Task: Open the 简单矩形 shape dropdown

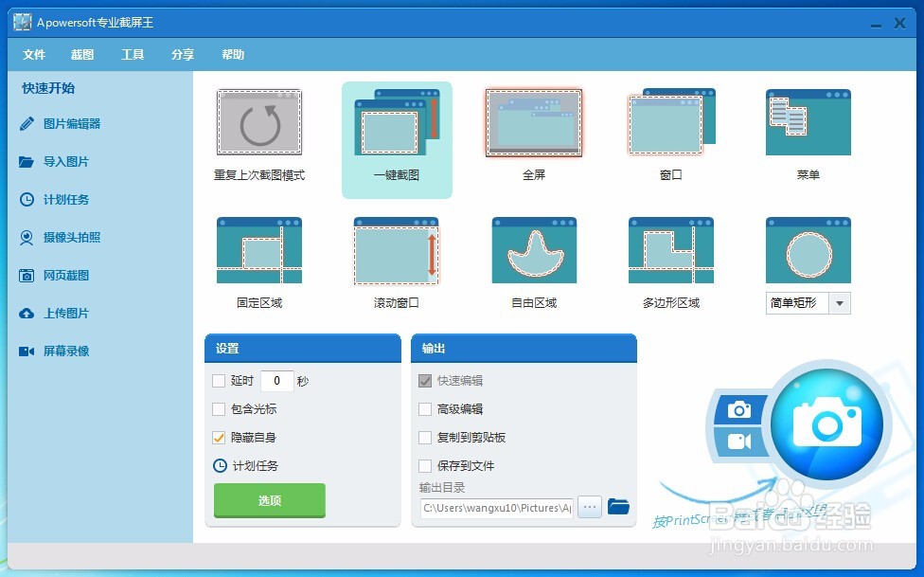Action: click(839, 303)
